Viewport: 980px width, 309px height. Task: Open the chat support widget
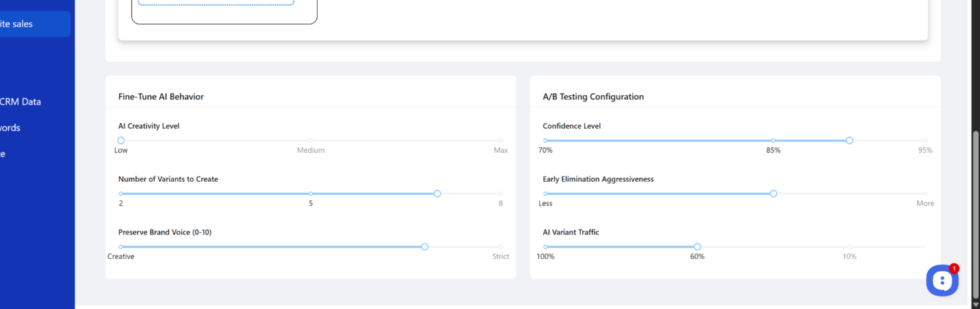coord(942,280)
